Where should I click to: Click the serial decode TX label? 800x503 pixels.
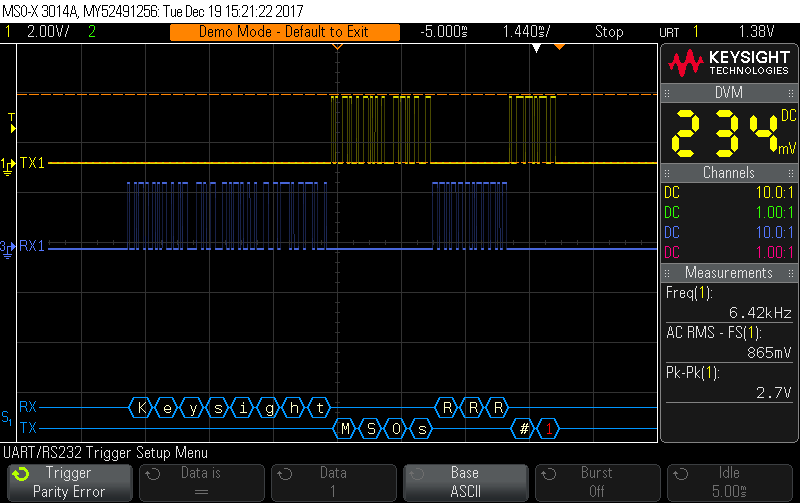[28, 427]
